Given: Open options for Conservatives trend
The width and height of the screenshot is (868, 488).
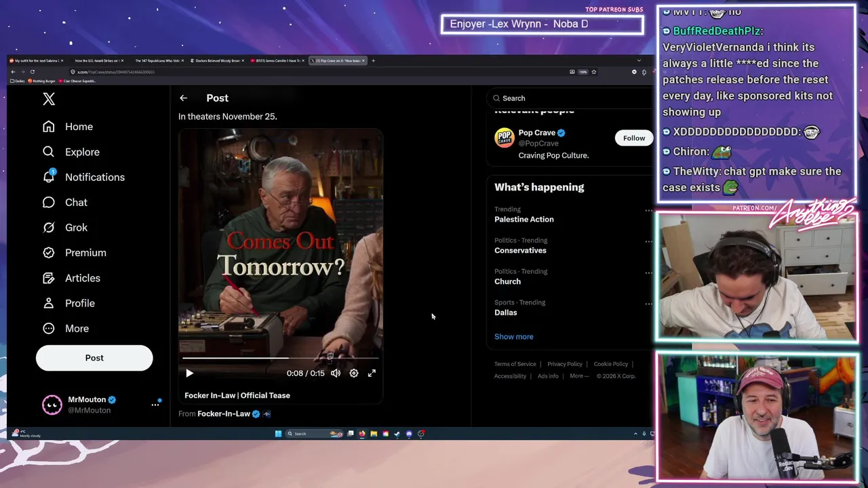Looking at the screenshot, I should 648,241.
